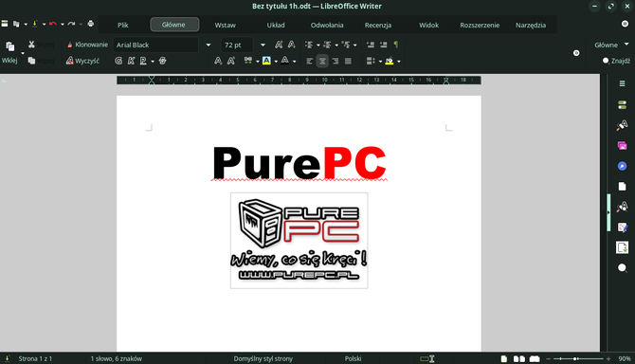Open the line spacing dropdown arrow
635x364 pixels.
coord(380,62)
